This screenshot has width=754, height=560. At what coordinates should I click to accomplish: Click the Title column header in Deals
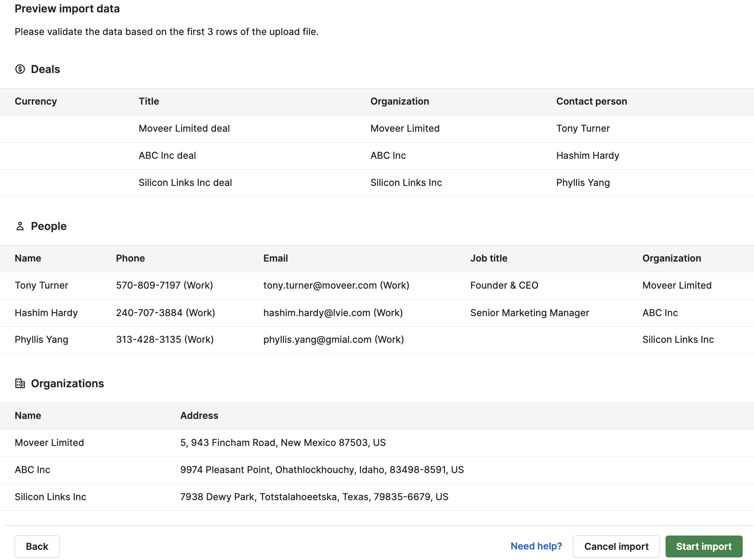coord(149,101)
